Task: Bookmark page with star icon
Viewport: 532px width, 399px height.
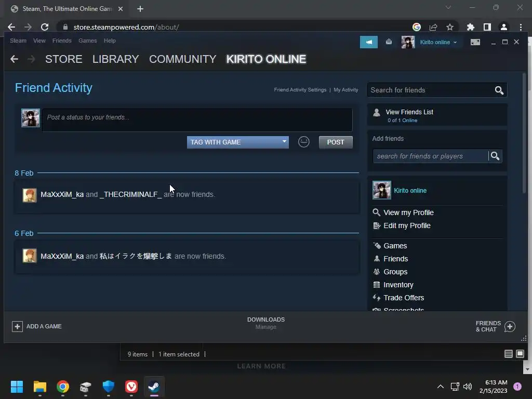Action: point(450,27)
